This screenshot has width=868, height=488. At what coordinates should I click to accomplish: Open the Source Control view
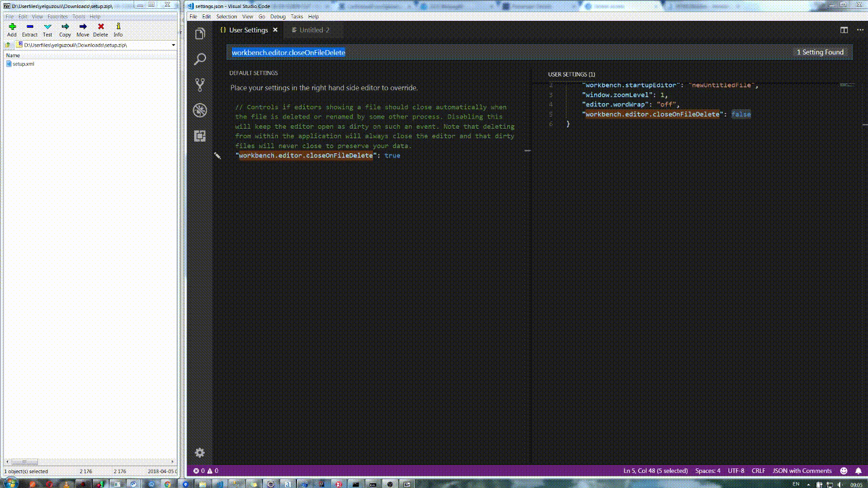199,84
